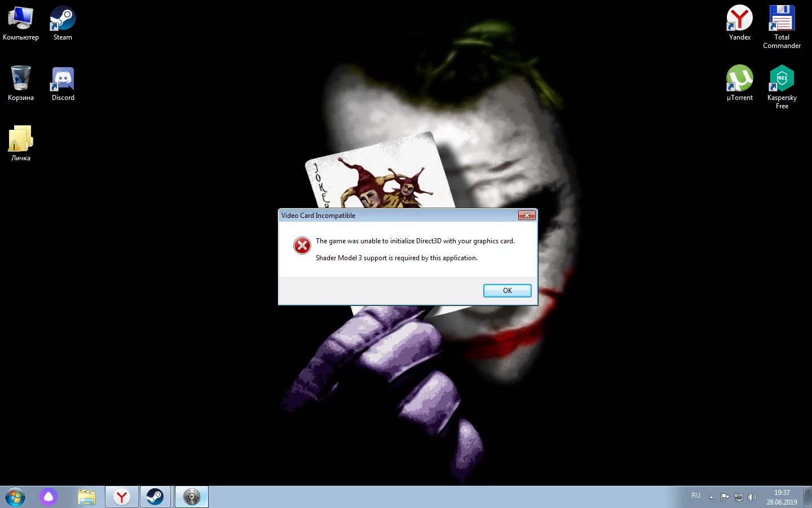Viewport: 812px width, 508px height.
Task: Show hidden tray icons arrow
Action: [711, 497]
